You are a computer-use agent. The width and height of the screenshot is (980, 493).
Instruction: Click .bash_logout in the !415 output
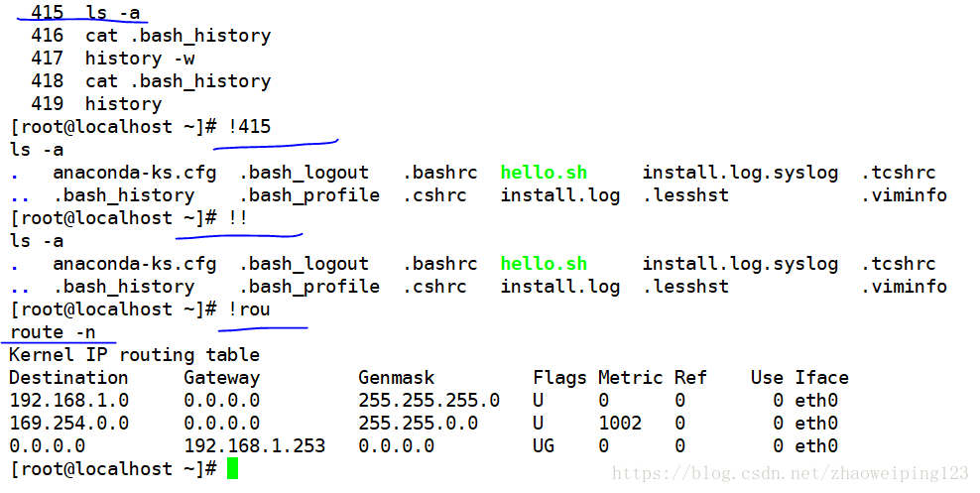pos(304,173)
